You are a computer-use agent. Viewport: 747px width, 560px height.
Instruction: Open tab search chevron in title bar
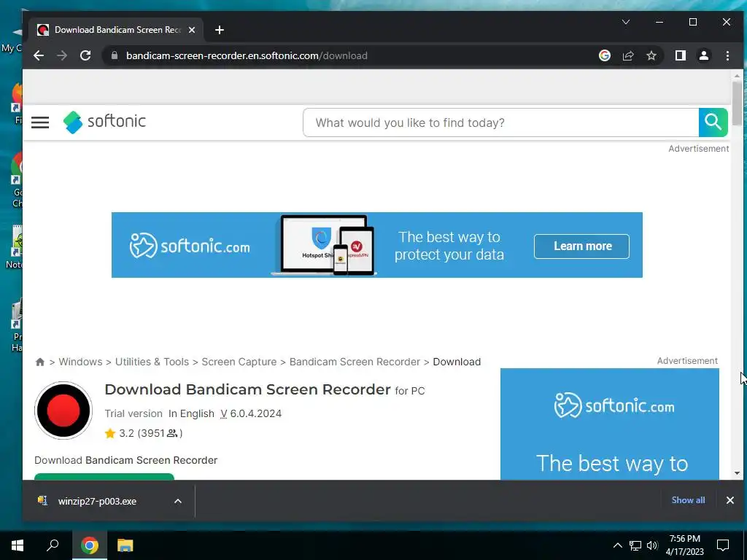click(x=626, y=22)
